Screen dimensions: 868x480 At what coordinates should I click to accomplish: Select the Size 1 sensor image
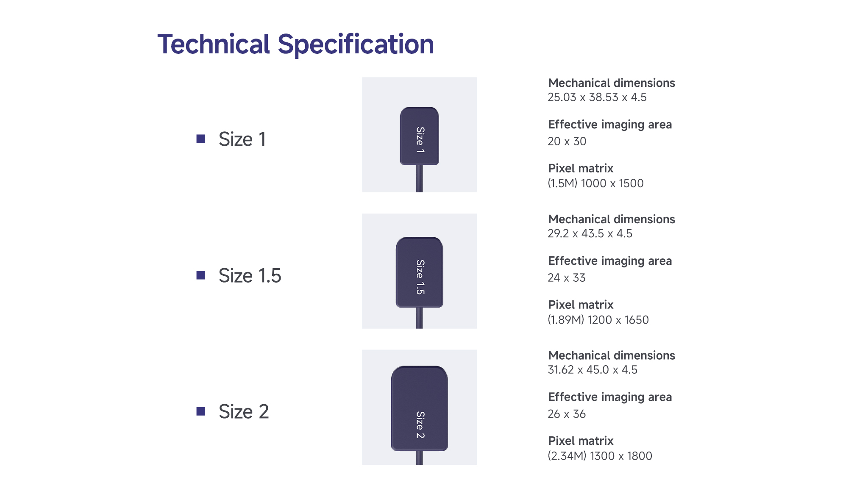(419, 135)
